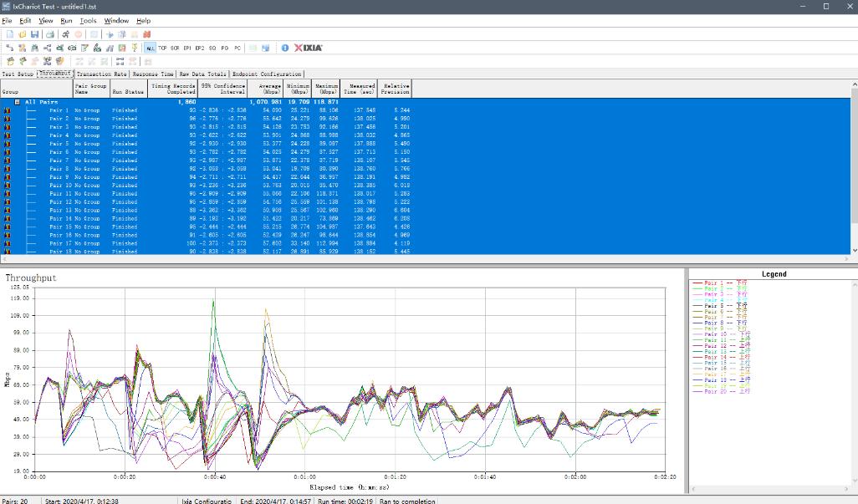Screen dimensions: 858x504
Task: Toggle the EP1 endpoint filter
Action: tap(187, 48)
